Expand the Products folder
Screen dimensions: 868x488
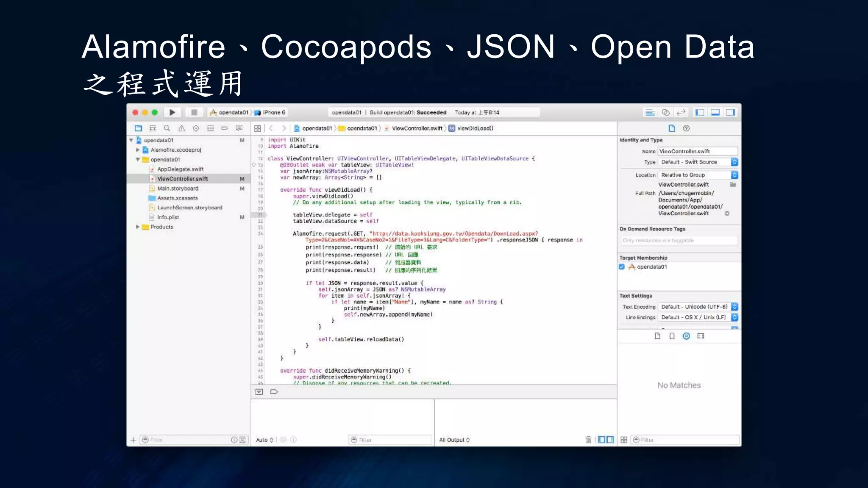(x=138, y=227)
